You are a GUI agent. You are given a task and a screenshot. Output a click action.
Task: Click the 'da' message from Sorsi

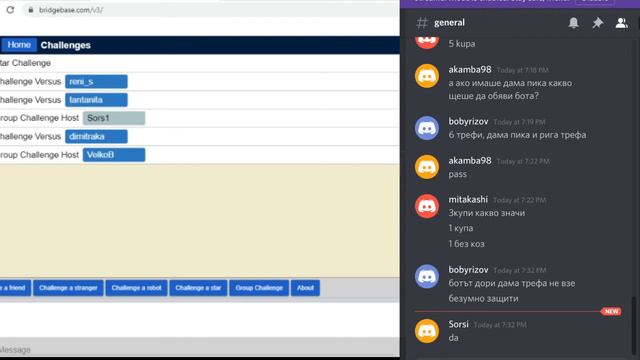point(453,338)
